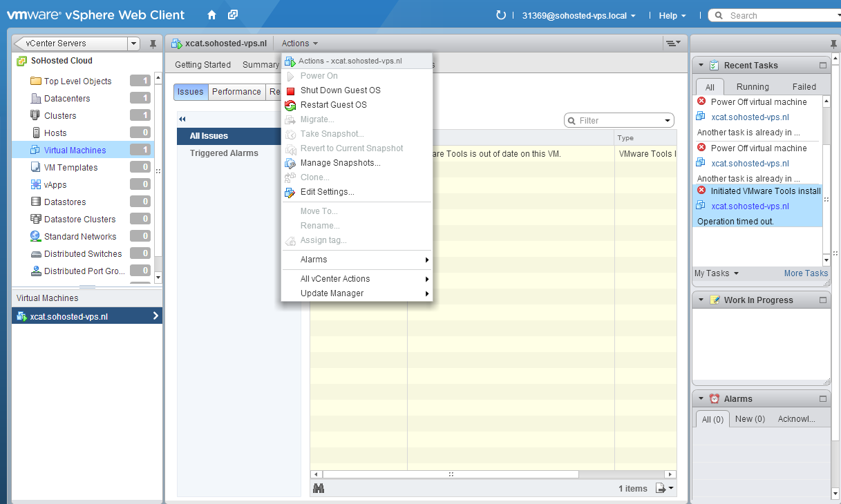Open the My Tasks dropdown
Screen dimensions: 841x504
716,273
